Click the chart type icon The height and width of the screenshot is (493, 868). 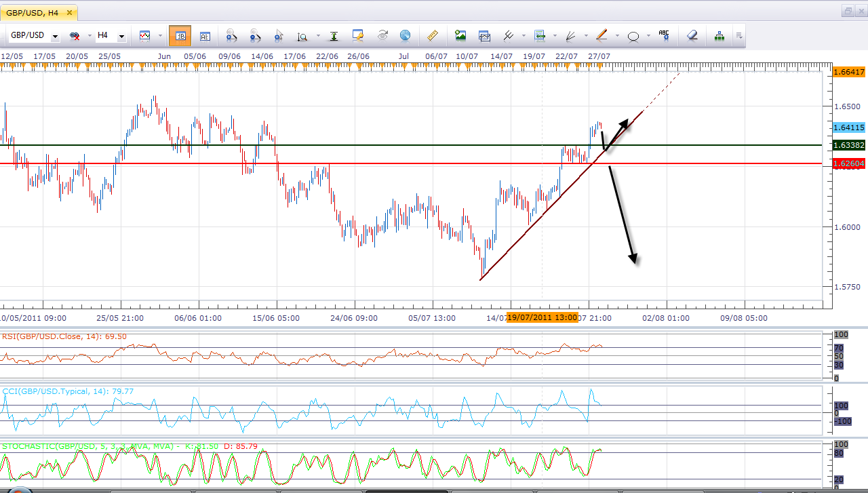pyautogui.click(x=144, y=35)
